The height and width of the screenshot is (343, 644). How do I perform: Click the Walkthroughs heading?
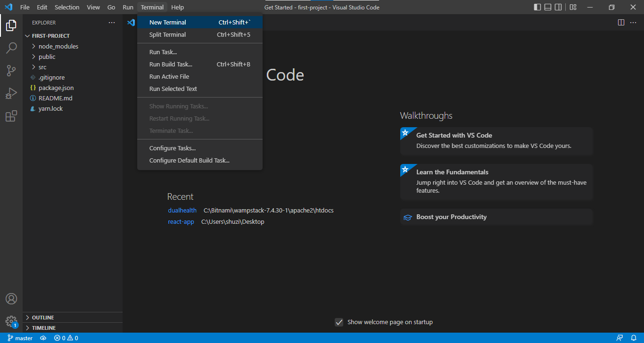(x=426, y=115)
